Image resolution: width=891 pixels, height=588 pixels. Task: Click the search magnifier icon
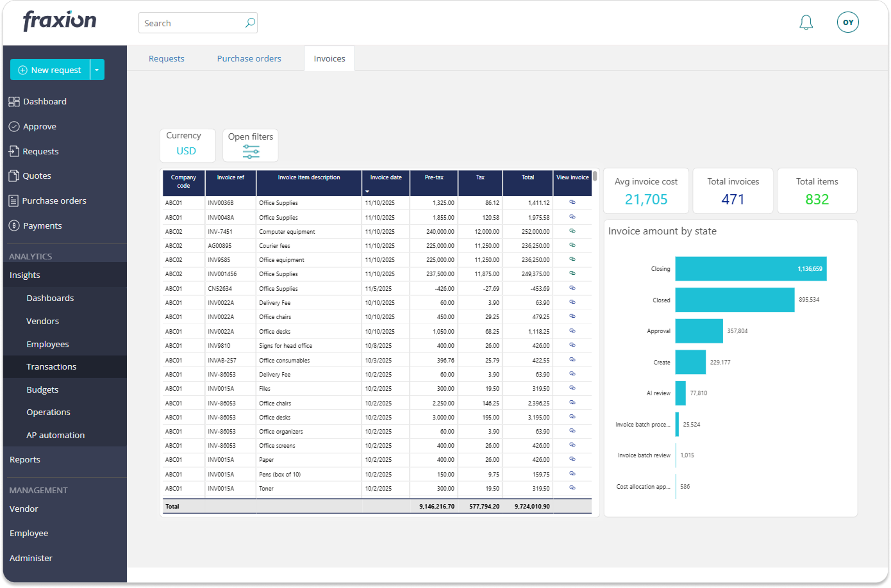[x=249, y=22]
